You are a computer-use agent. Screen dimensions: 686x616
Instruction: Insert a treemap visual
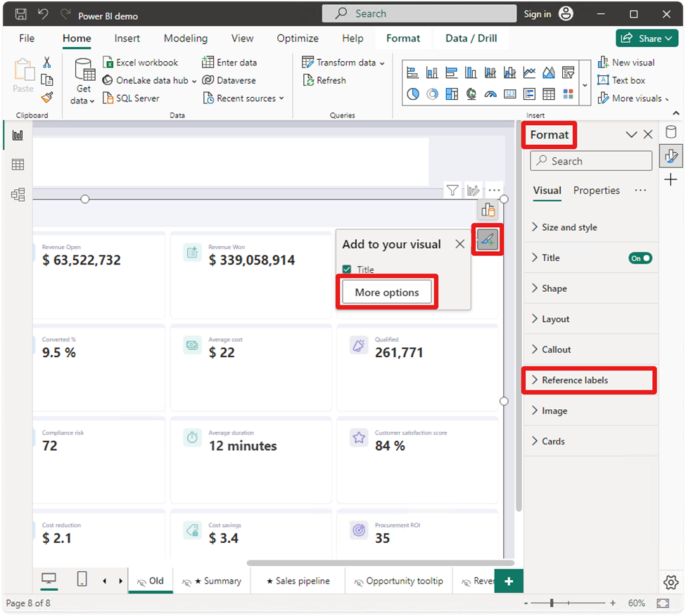click(452, 94)
